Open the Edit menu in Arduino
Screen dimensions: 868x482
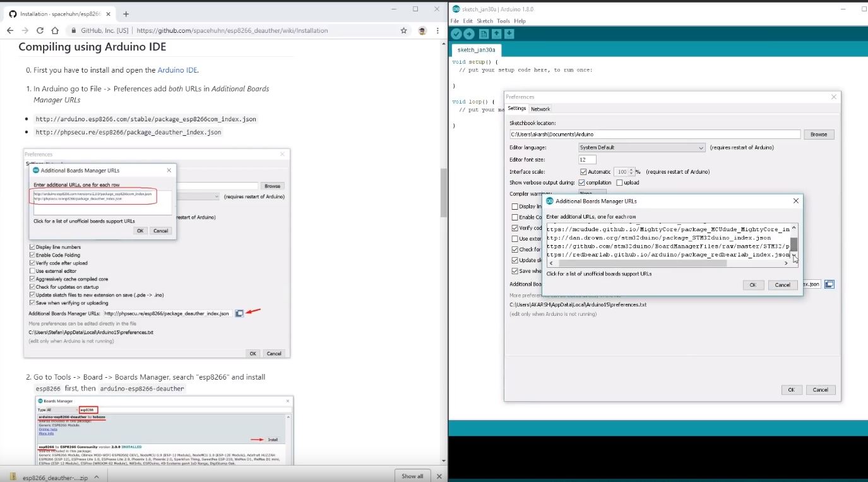pyautogui.click(x=468, y=21)
